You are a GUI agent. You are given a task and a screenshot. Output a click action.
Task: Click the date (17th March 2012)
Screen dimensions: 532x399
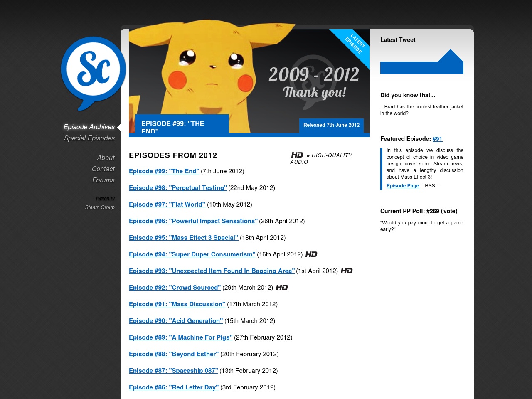click(252, 304)
